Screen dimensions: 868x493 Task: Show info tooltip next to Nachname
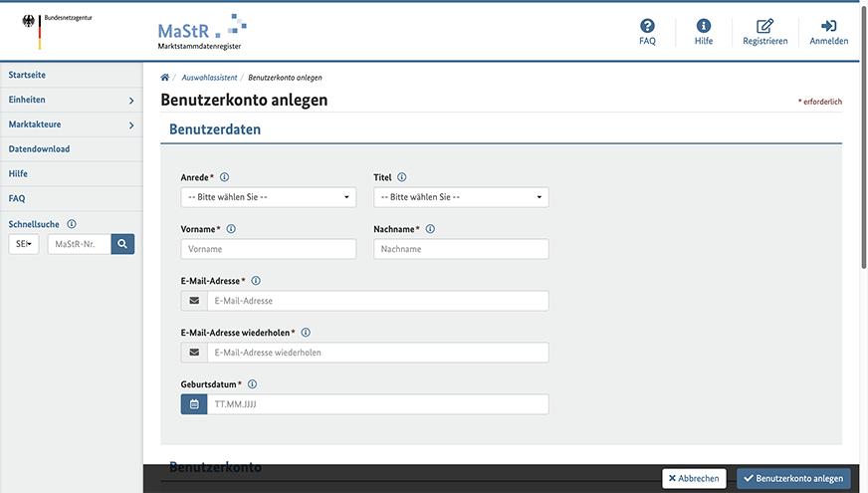(x=430, y=229)
